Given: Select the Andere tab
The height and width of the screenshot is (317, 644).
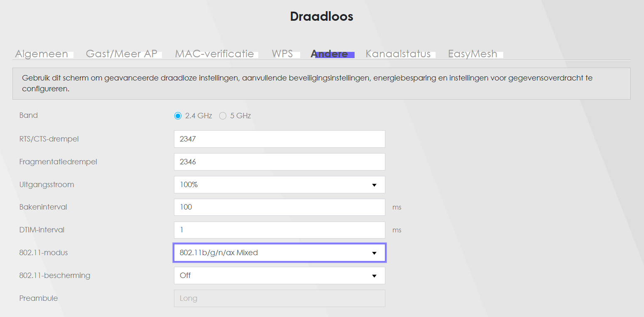Looking at the screenshot, I should tap(329, 54).
